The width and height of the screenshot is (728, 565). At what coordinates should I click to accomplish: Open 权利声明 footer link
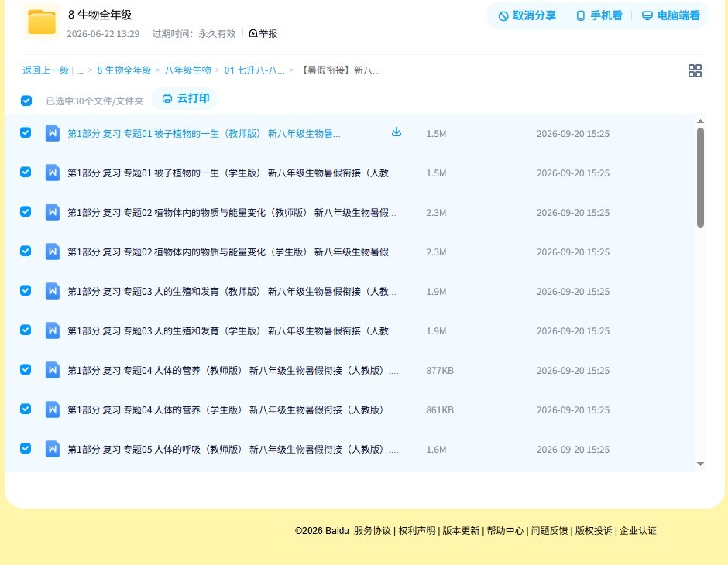point(417,531)
